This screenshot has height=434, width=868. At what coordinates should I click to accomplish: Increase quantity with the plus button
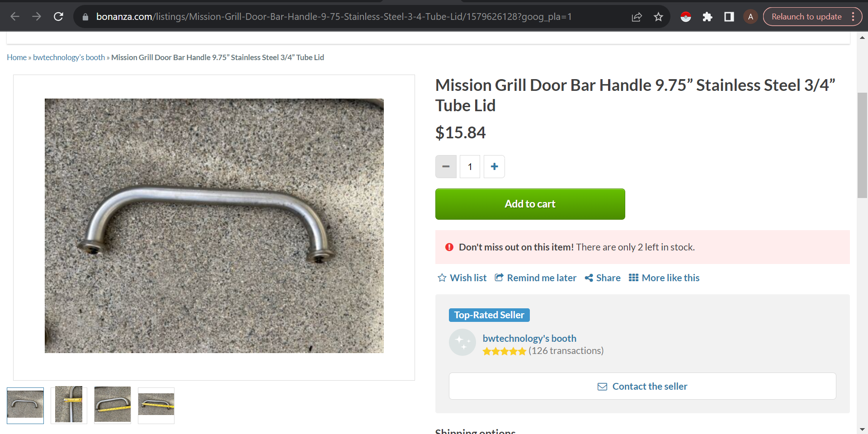click(x=494, y=167)
